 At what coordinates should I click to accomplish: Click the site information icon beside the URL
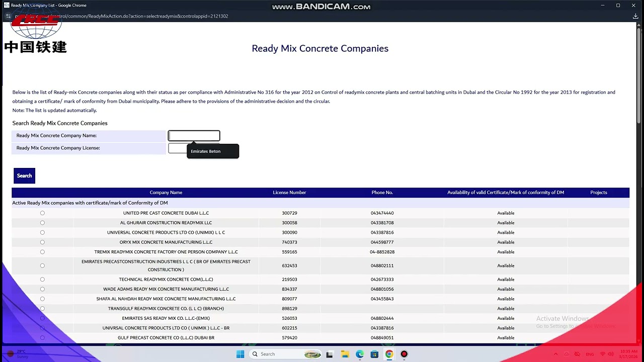click(8, 16)
